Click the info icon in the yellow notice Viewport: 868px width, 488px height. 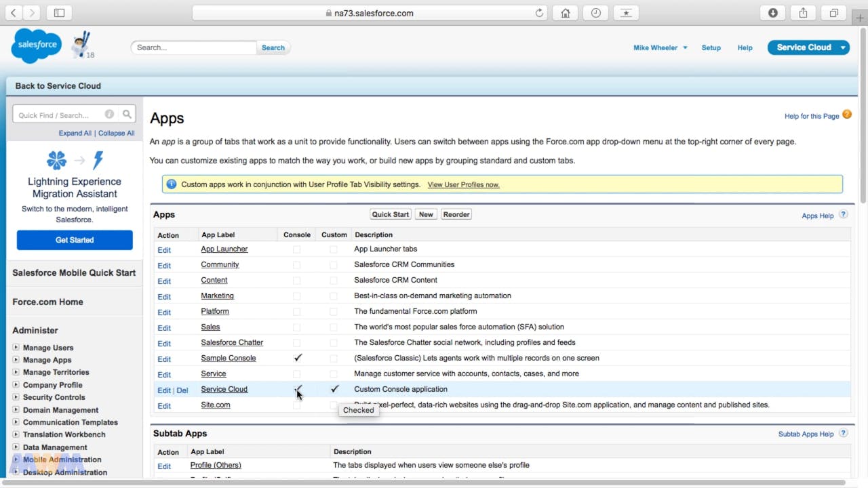pyautogui.click(x=172, y=184)
